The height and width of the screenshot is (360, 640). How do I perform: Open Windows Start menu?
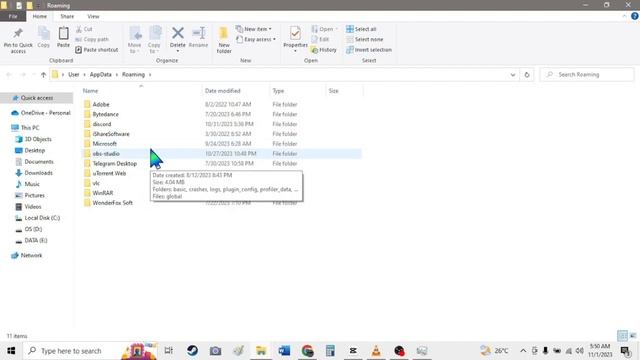click(11, 351)
